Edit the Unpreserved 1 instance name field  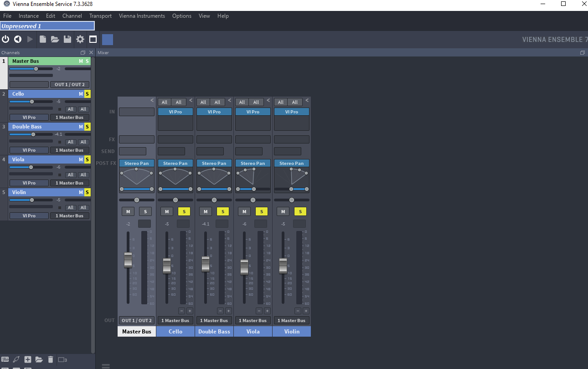(x=47, y=26)
